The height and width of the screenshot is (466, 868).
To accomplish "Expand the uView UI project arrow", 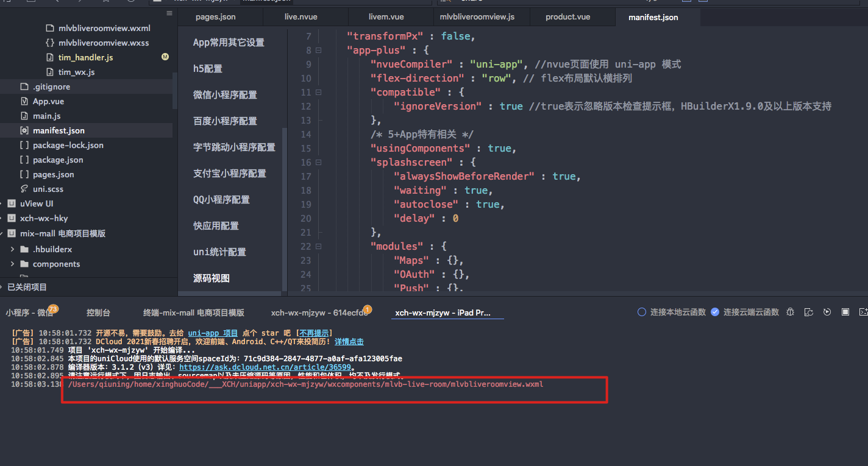I will click(1, 203).
